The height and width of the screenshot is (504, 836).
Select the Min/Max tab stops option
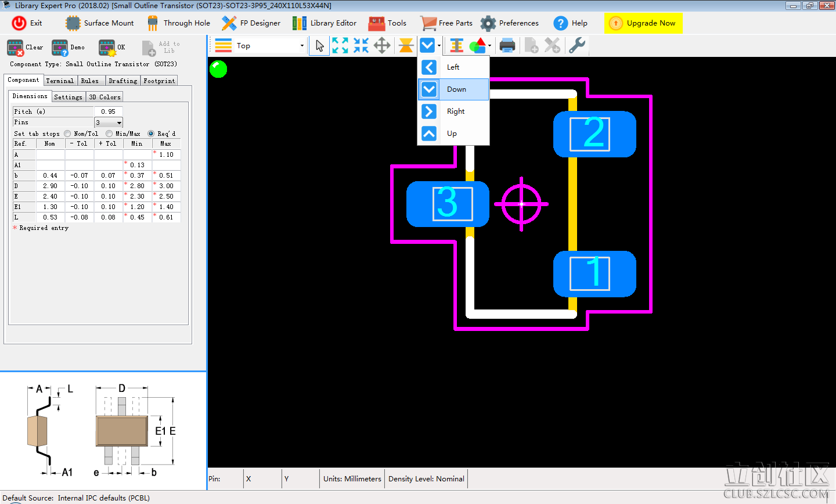109,134
